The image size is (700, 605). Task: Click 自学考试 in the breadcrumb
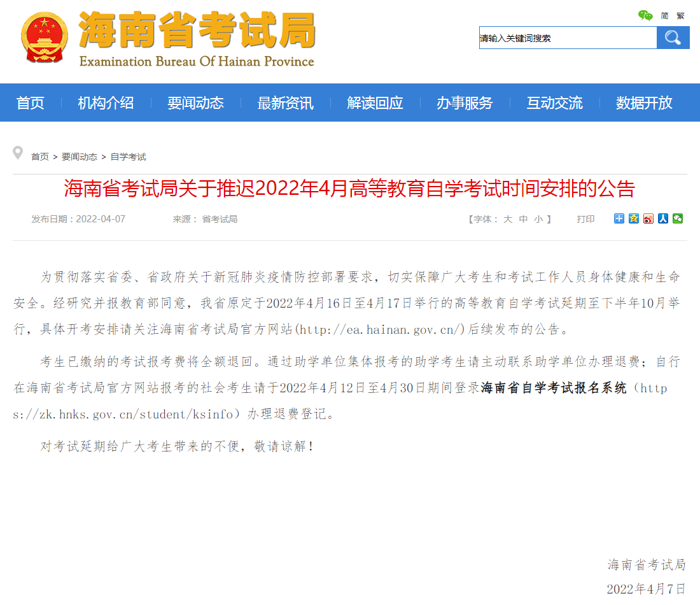click(128, 157)
